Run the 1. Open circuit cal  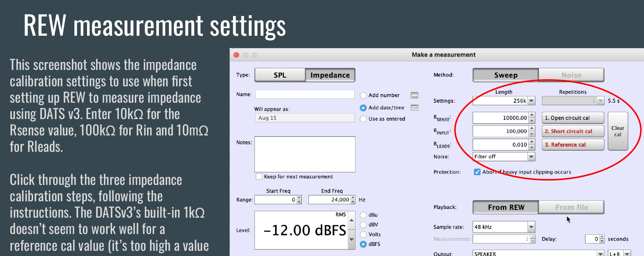point(573,118)
